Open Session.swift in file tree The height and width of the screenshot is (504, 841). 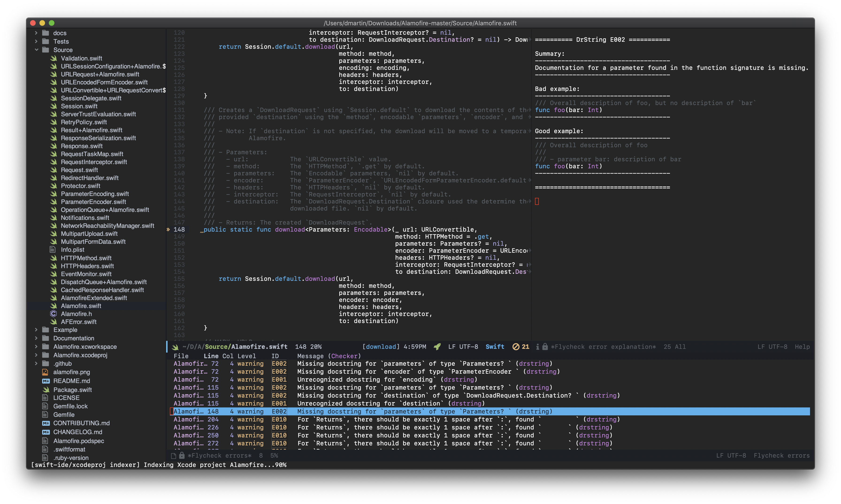click(x=79, y=106)
